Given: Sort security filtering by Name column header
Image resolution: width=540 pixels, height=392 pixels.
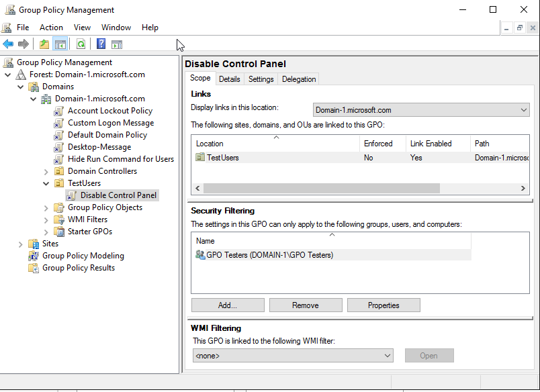Looking at the screenshot, I should click(x=331, y=241).
